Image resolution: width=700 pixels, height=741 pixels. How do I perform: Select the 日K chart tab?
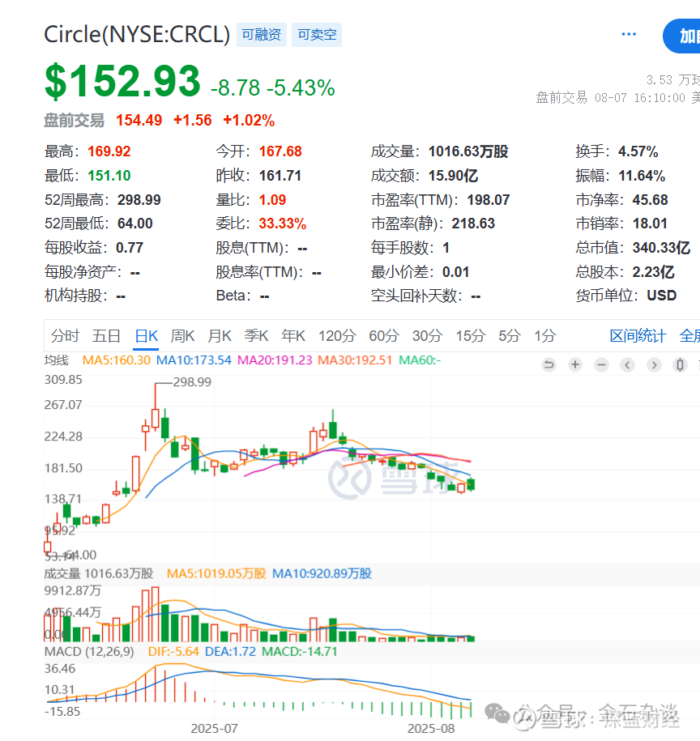[x=146, y=336]
